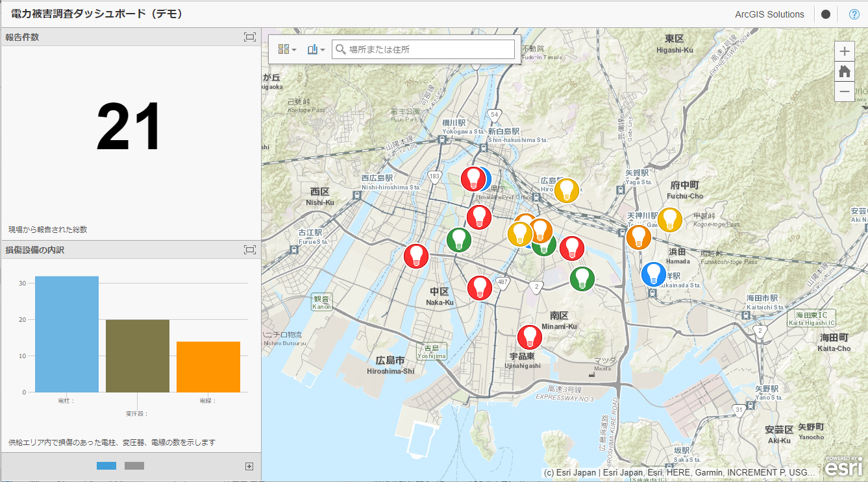
Task: Maximize the 報告件数 panel
Action: pyautogui.click(x=250, y=37)
